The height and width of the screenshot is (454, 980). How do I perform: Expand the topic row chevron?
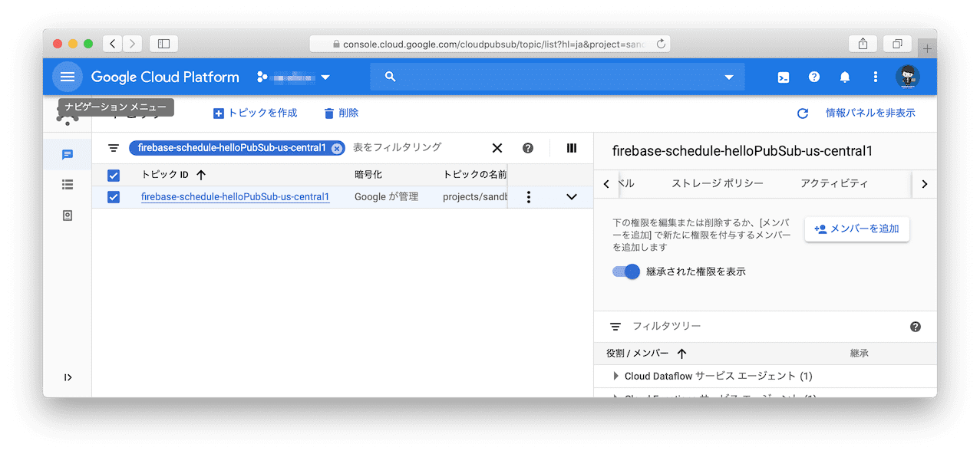coord(571,197)
